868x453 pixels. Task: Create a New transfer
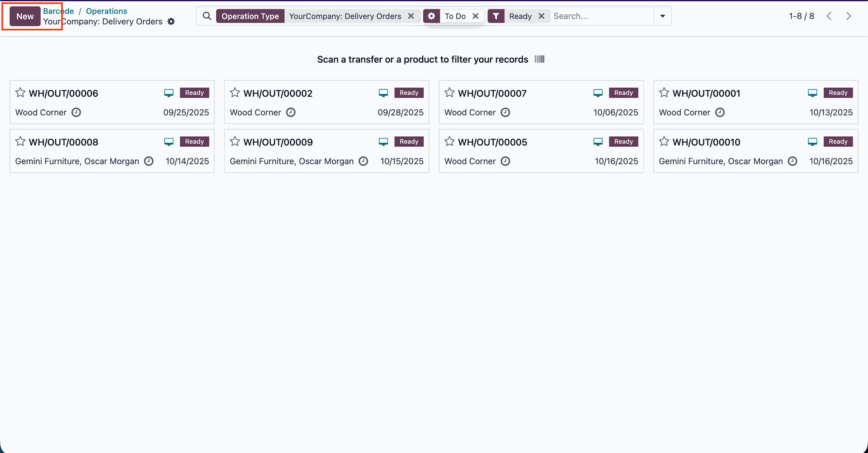[25, 16]
